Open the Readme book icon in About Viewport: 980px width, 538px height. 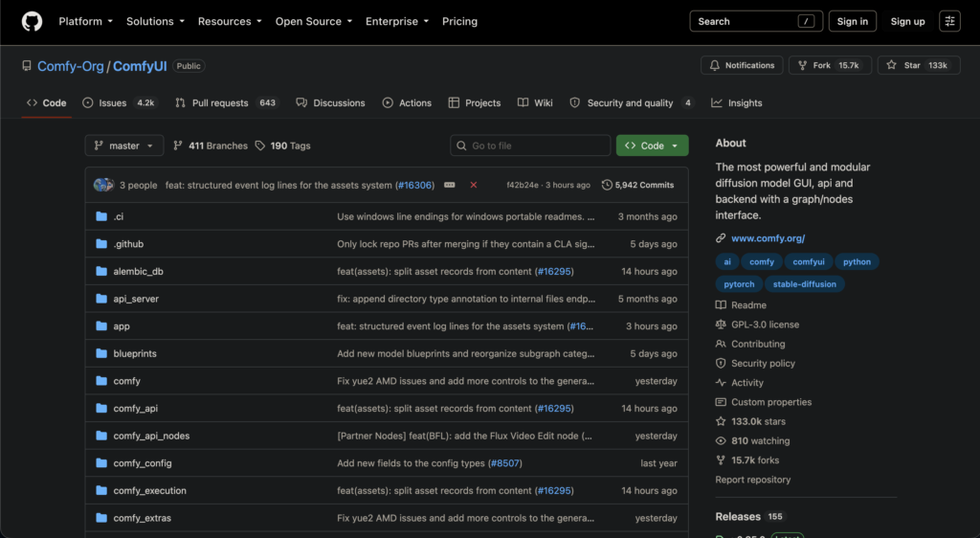pos(721,305)
